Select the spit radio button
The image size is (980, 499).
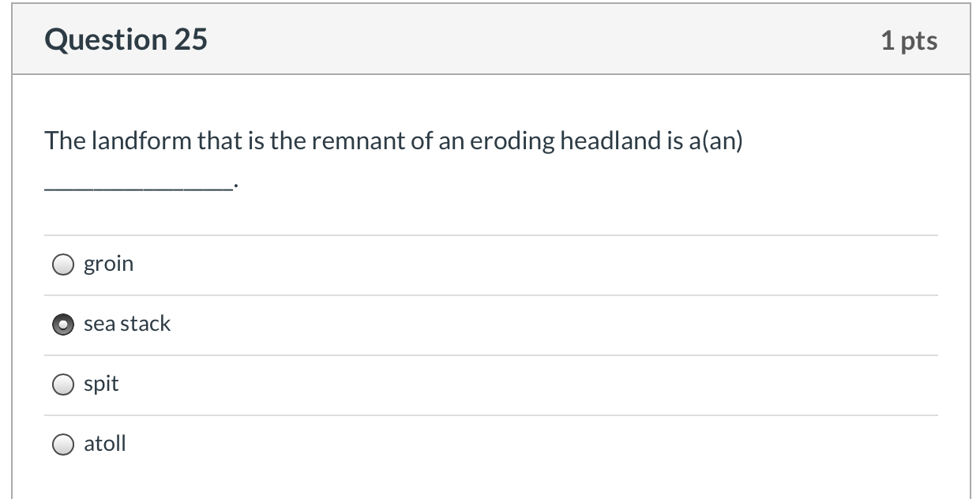click(x=62, y=384)
